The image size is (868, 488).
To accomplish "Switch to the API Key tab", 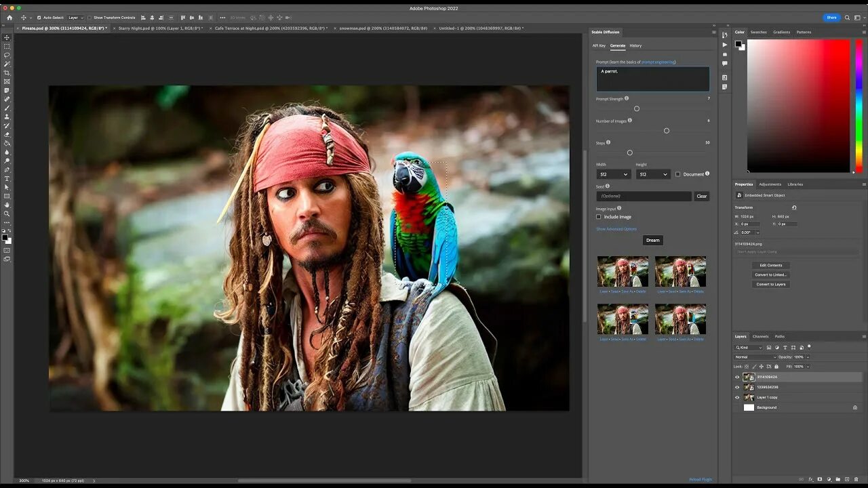I will 599,45.
